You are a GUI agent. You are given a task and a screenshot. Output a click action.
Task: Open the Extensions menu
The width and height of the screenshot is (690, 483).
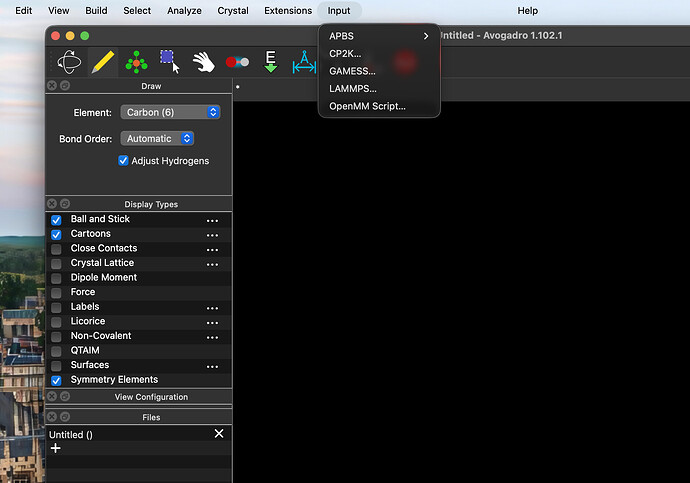tap(288, 10)
